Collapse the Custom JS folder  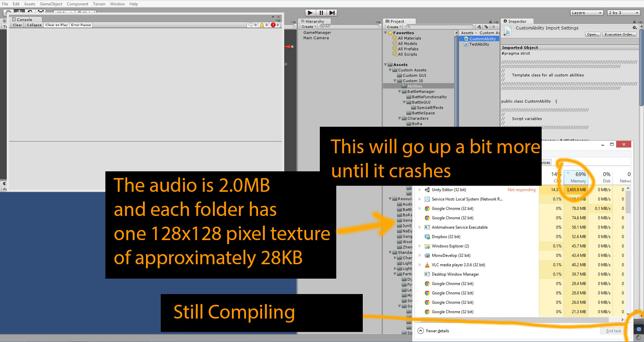395,81
